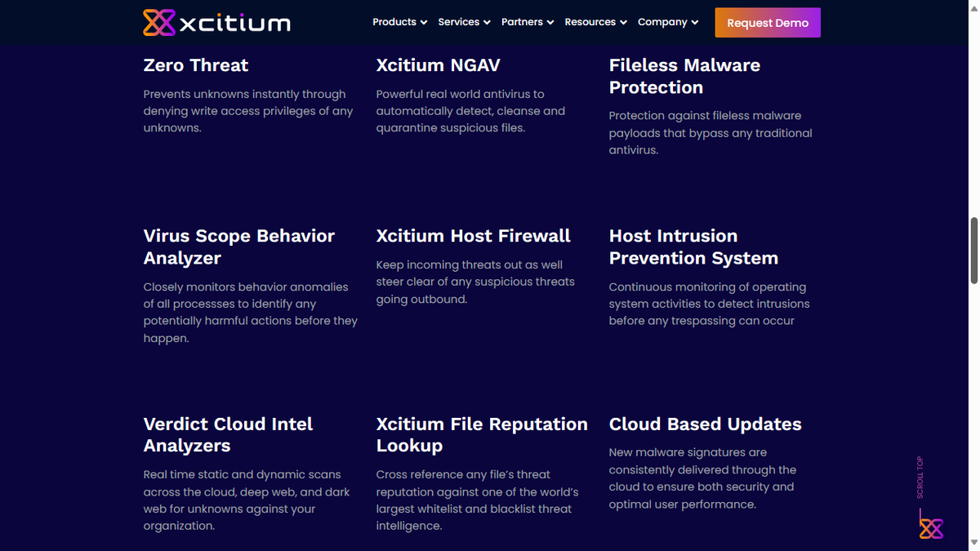Image resolution: width=980 pixels, height=551 pixels.
Task: Click the Fileless Malware Protection heading
Action: [x=684, y=76]
